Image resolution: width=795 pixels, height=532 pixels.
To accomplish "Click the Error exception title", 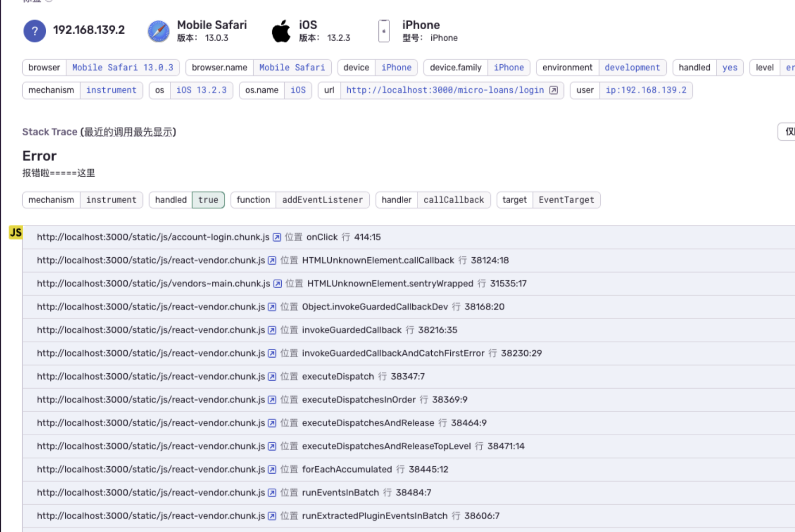I will point(39,156).
